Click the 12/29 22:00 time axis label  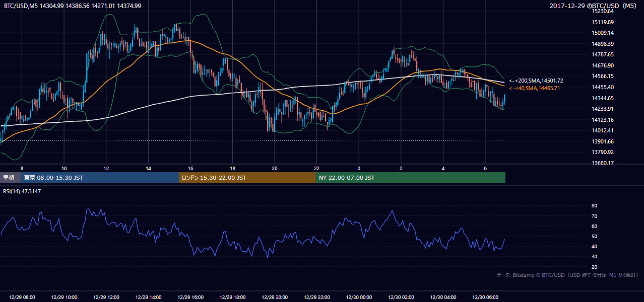click(x=317, y=297)
